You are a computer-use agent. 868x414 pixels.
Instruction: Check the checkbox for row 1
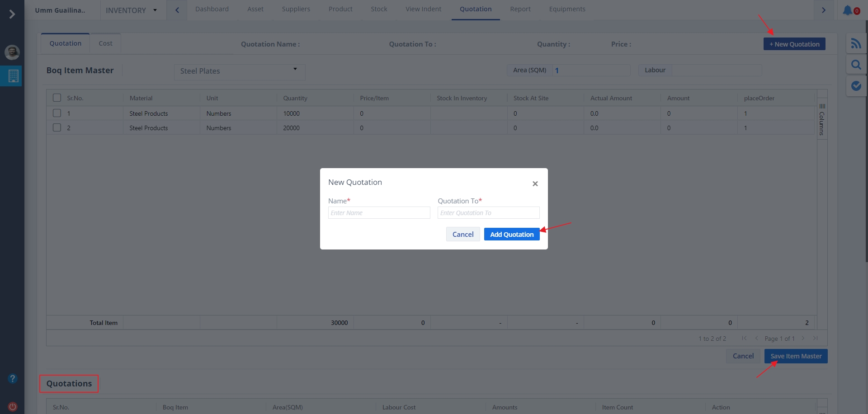pos(57,113)
